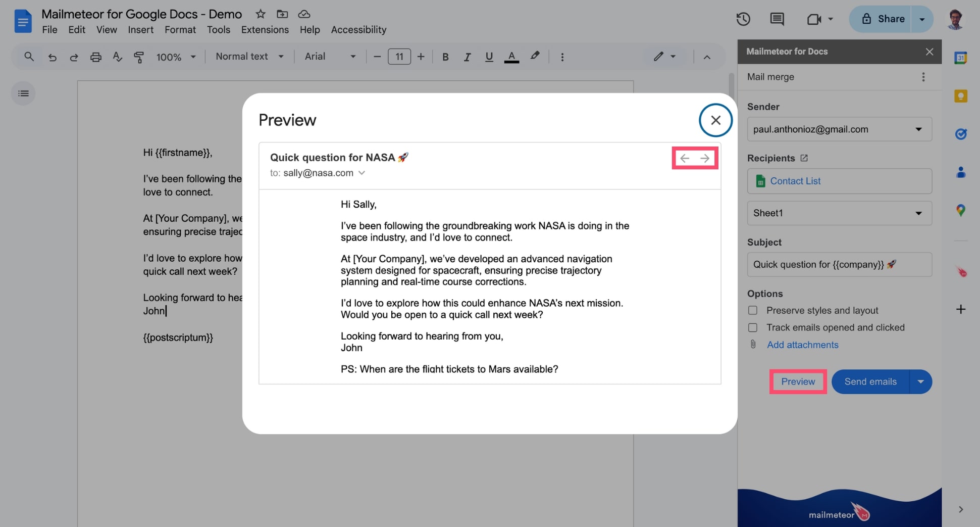Collapse the toolbar menus with chevron
Viewport: 980px width, 527px height.
707,57
